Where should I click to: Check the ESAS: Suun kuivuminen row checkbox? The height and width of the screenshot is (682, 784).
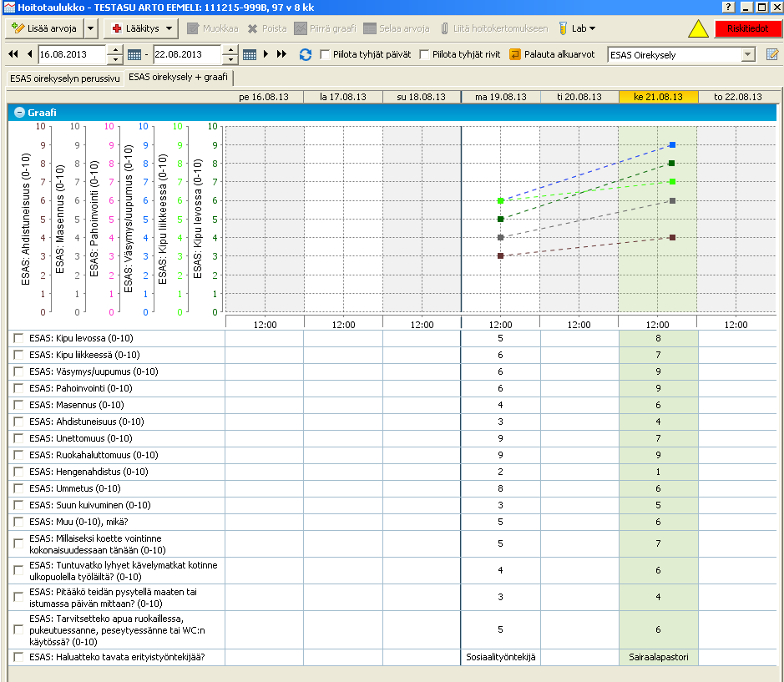click(18, 505)
